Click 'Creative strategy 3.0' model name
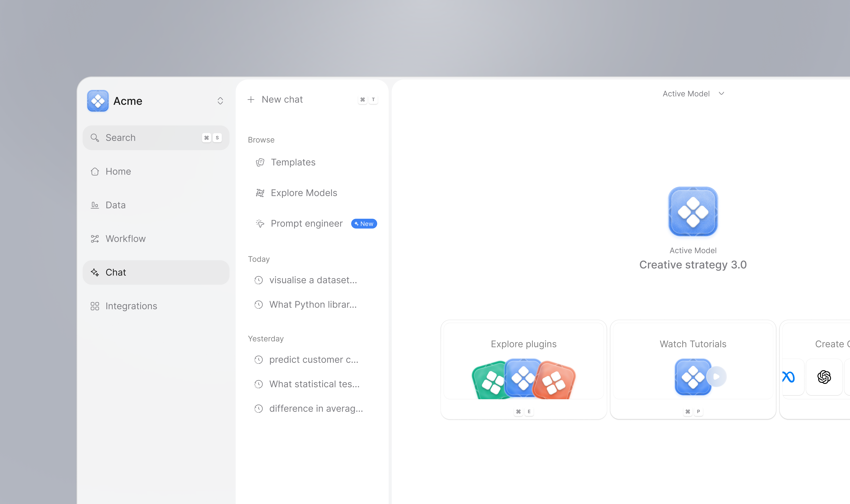Screen dimensions: 850x504 click(x=693, y=265)
